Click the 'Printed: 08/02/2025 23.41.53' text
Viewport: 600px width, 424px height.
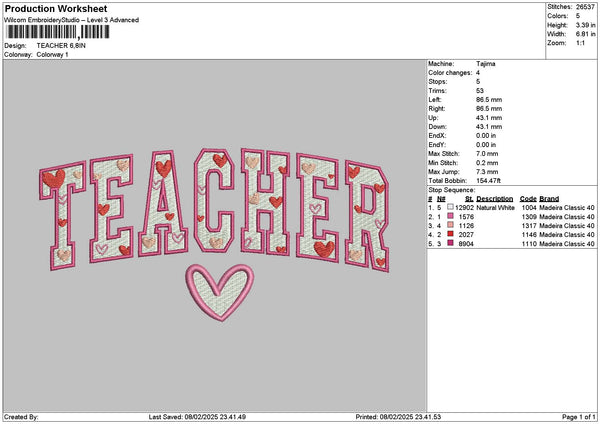pyautogui.click(x=398, y=417)
